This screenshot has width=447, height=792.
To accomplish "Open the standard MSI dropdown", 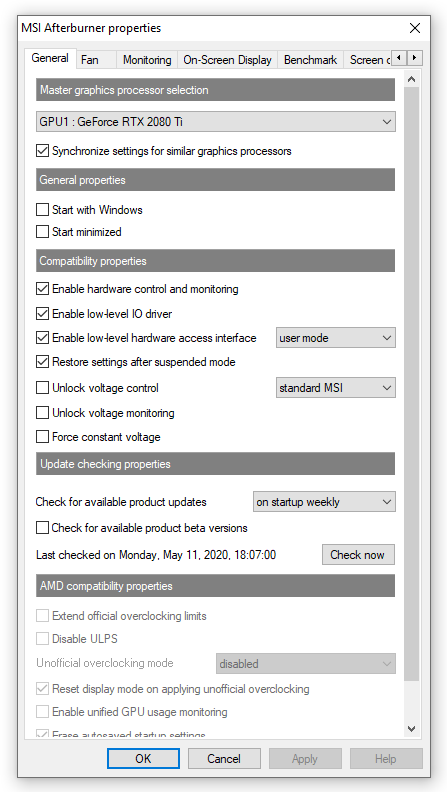I will pos(335,388).
